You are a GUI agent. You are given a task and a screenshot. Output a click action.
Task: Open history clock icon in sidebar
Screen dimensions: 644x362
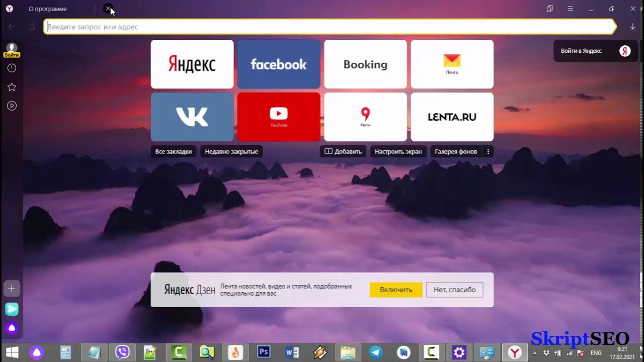coord(12,68)
